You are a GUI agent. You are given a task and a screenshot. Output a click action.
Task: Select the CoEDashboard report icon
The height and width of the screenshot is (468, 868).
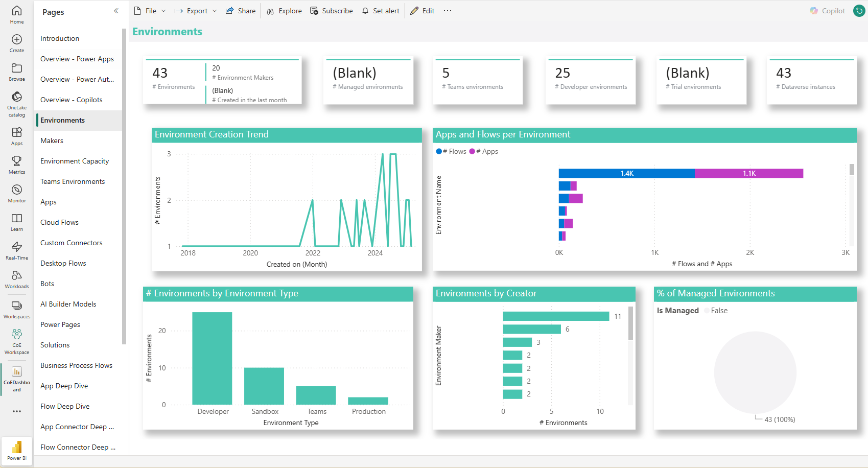pos(17,371)
